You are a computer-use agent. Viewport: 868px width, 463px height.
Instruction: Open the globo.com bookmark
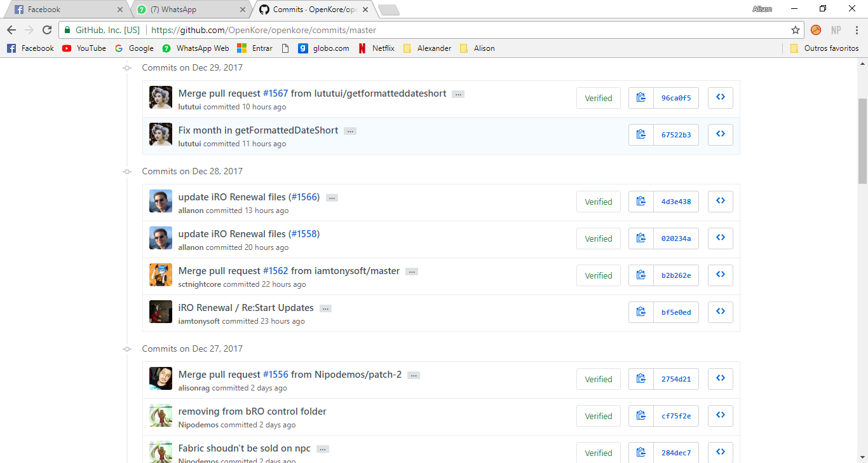pyautogui.click(x=323, y=48)
